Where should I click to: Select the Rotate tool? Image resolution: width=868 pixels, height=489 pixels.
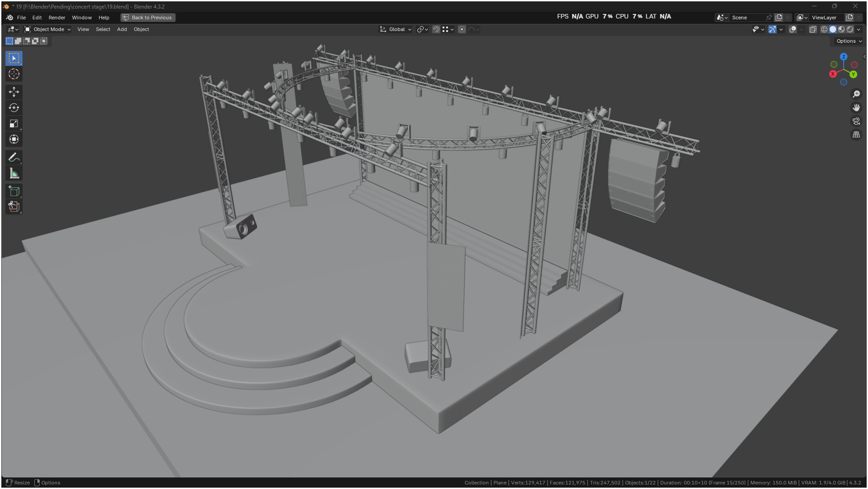click(x=14, y=108)
